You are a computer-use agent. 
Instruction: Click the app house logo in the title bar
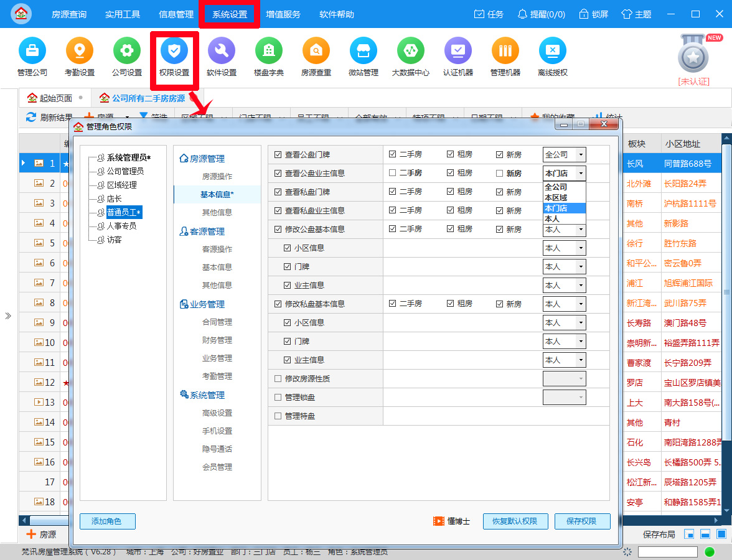click(21, 14)
